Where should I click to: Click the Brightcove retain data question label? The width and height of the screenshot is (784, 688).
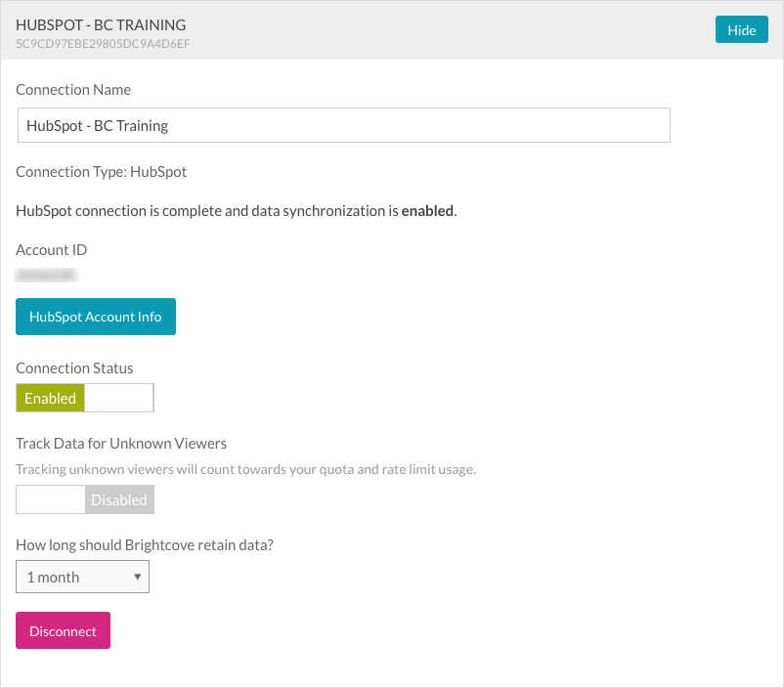145,545
